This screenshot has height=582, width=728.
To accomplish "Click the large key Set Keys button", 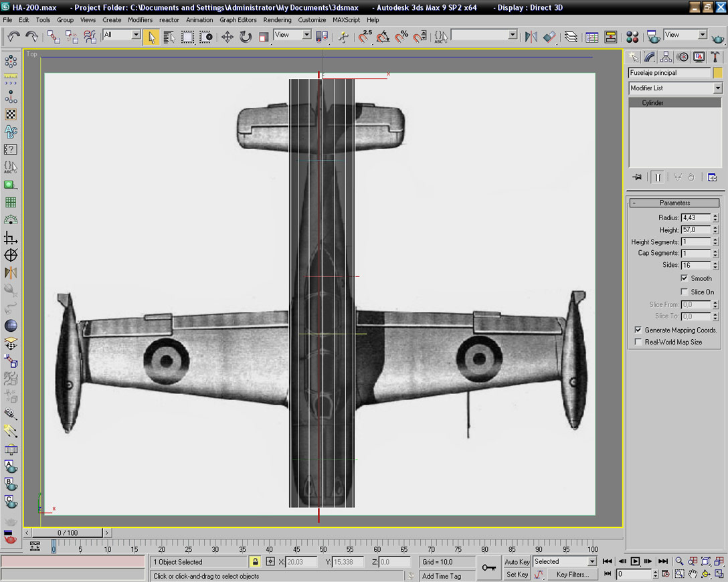I will (x=489, y=567).
